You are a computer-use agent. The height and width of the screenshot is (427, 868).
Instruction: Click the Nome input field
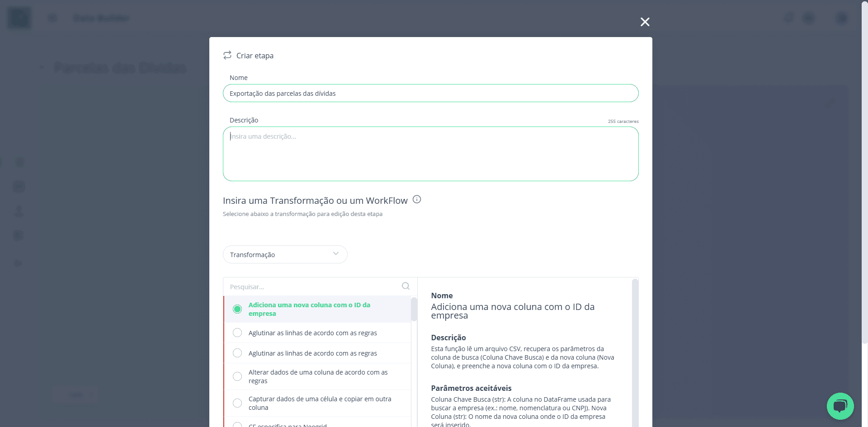pos(430,93)
